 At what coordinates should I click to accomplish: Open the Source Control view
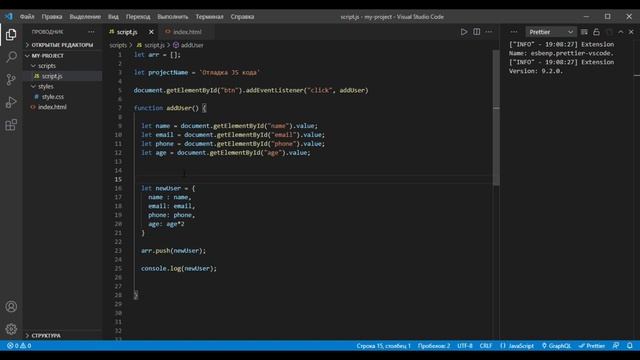(11, 79)
